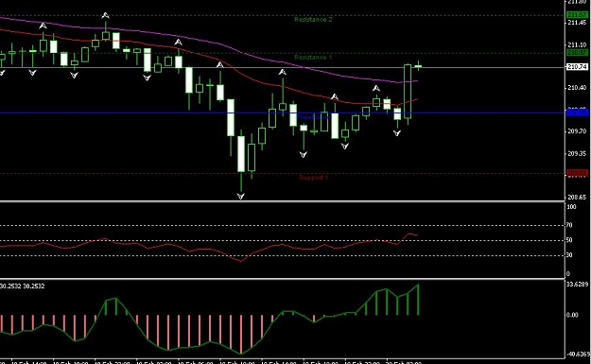Click the histogram zero level 0.00

[x=573, y=315]
